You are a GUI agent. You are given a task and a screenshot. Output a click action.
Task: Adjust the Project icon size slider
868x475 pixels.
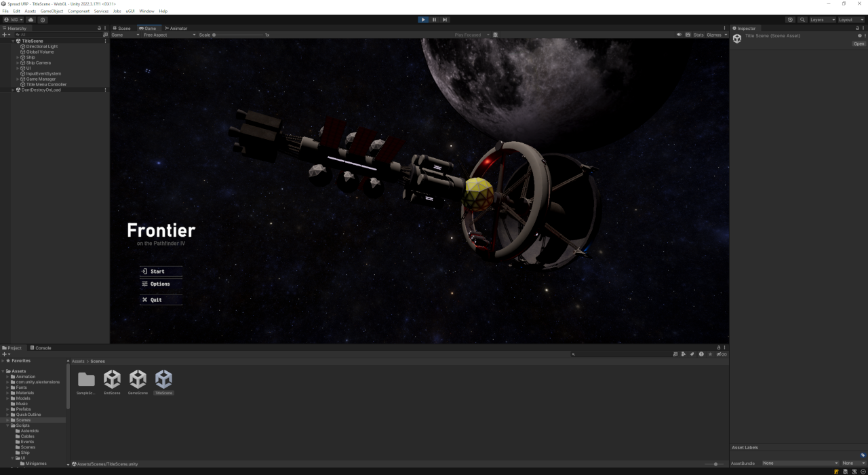pyautogui.click(x=715, y=463)
